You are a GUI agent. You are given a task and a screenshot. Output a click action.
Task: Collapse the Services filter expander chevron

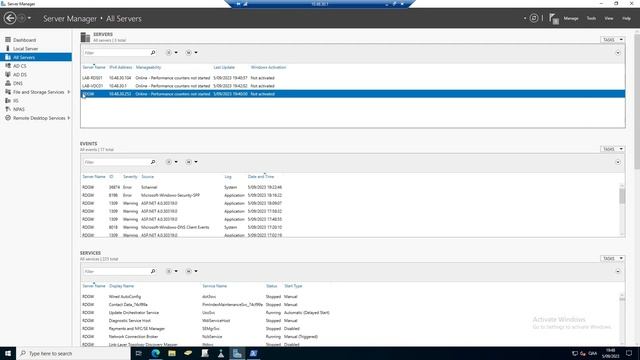pos(618,271)
